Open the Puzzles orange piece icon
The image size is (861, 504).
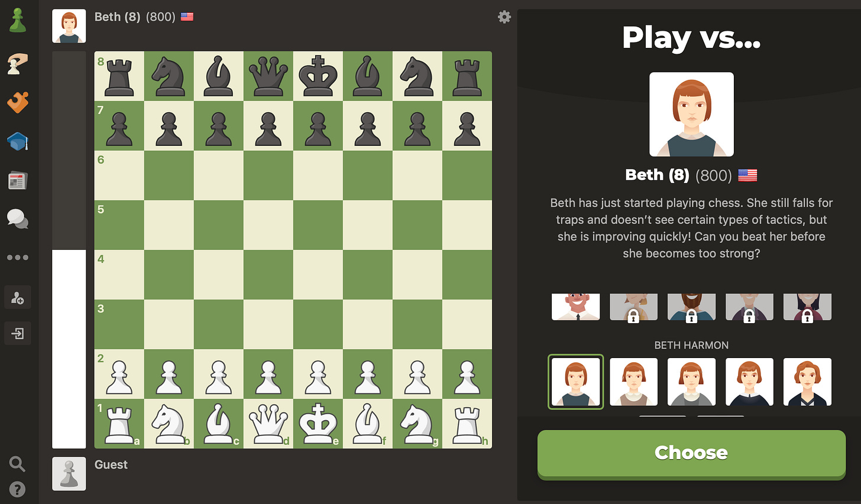point(18,102)
